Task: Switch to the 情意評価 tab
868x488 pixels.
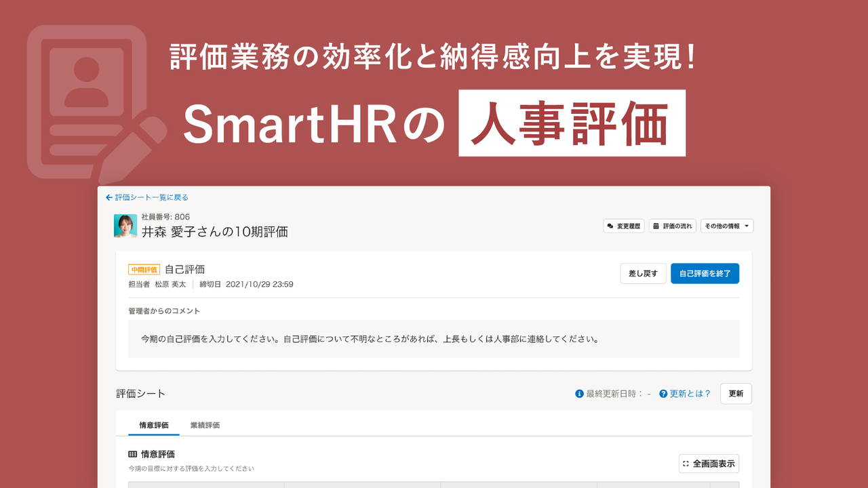Action: [154, 425]
